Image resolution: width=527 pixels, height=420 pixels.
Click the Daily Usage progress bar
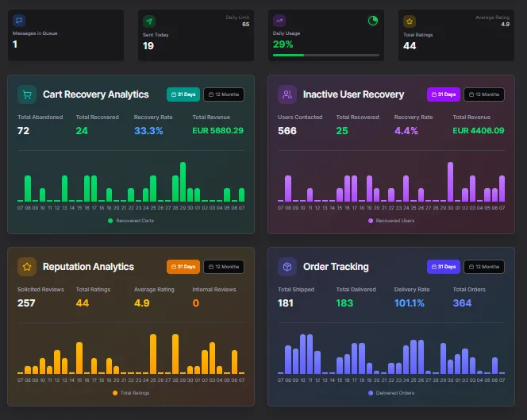[325, 55]
